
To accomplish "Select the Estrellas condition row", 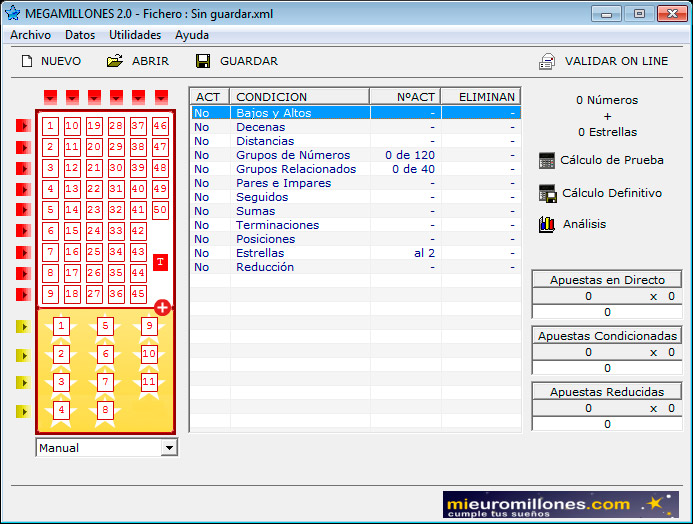I will point(356,253).
